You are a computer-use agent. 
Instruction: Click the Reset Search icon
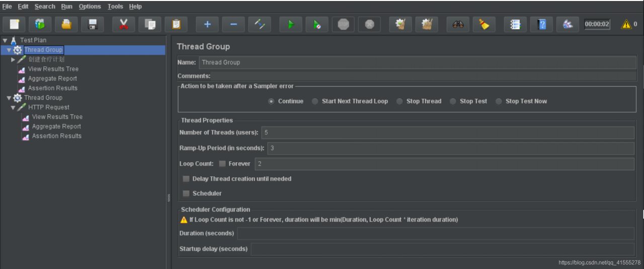click(x=484, y=24)
